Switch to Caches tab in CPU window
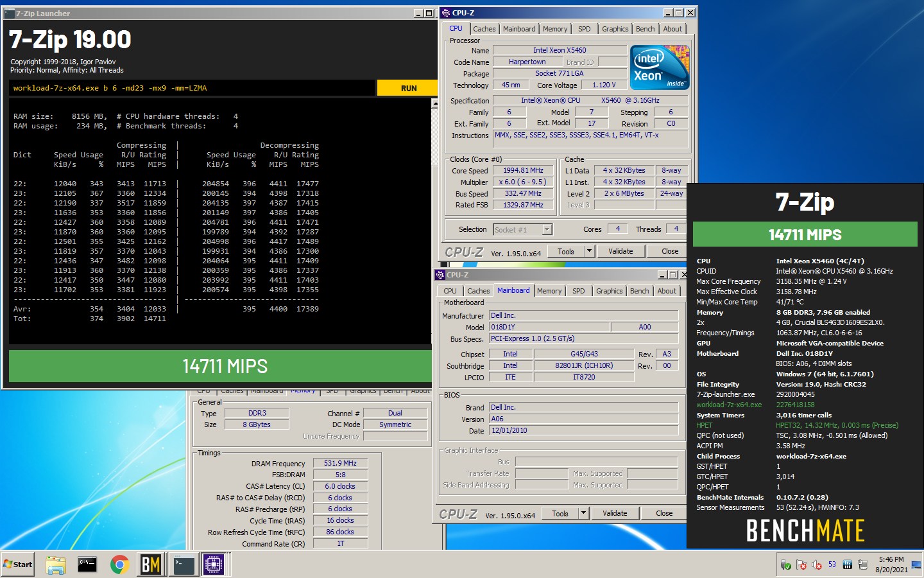The width and height of the screenshot is (924, 578). (x=484, y=29)
